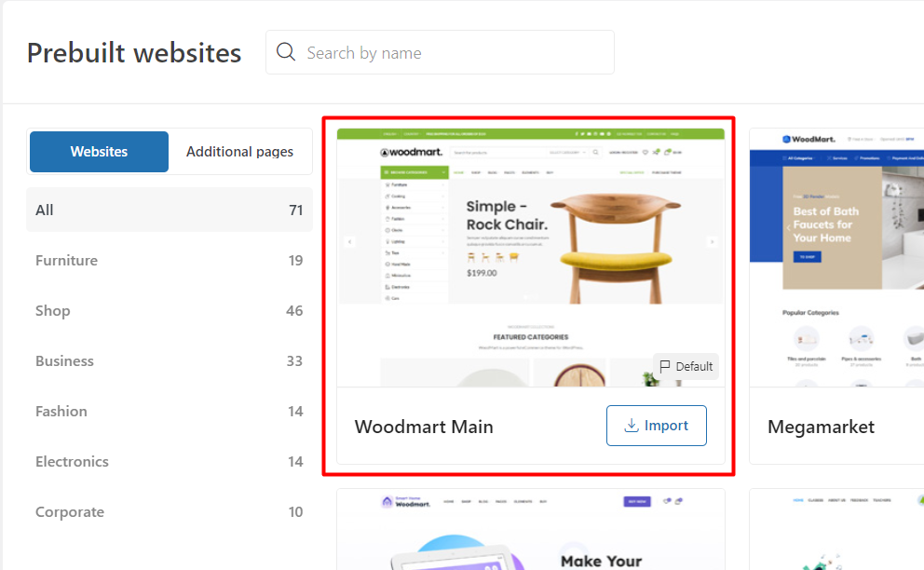Viewport: 924px width, 570px height.
Task: Filter by Furniture category
Action: click(x=170, y=260)
